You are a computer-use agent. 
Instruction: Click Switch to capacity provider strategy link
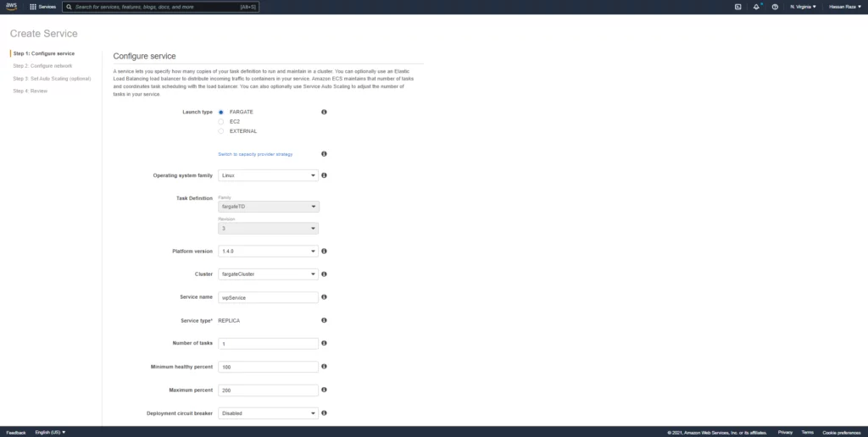coord(255,154)
